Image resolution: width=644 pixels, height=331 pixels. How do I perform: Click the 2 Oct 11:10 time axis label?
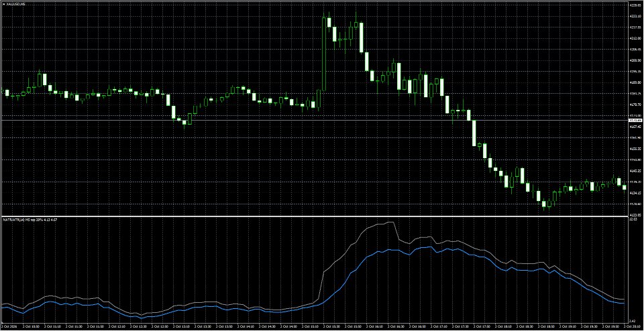(x=54, y=326)
